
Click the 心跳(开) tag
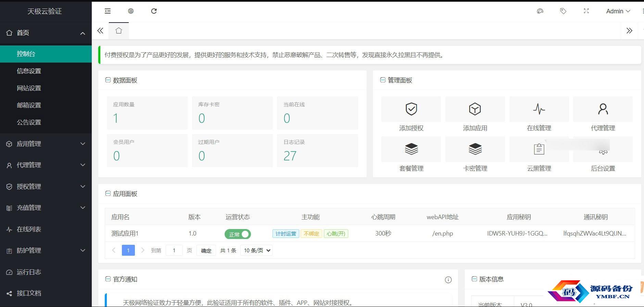336,234
